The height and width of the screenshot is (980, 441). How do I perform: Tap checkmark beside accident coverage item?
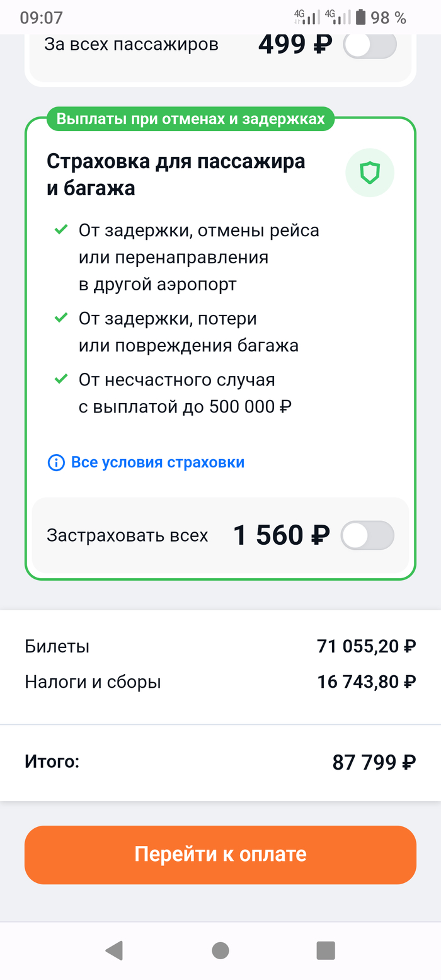(x=61, y=380)
